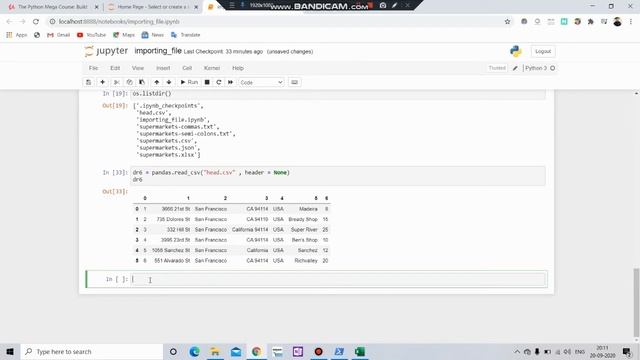Open the Apps bookmarks shortcut
The width and height of the screenshot is (640, 360).
click(x=17, y=35)
